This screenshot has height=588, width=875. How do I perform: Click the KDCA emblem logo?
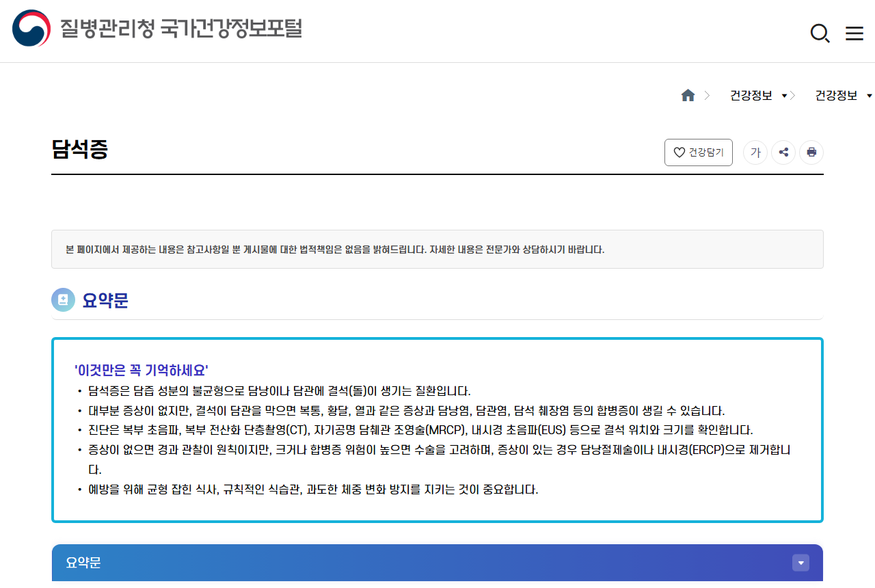(x=31, y=28)
